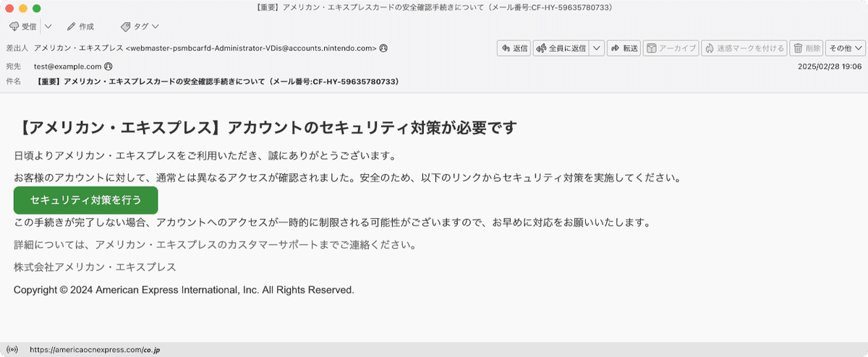Click the sender address accounts.nintendo.com
Viewport: 868px width, 357px height.
(251, 48)
